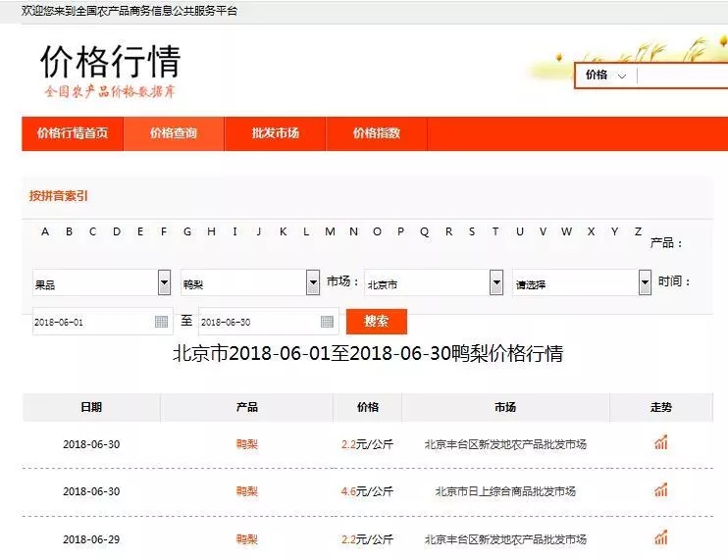Click the top search text input field
This screenshot has width=728, height=560.
coord(682,76)
